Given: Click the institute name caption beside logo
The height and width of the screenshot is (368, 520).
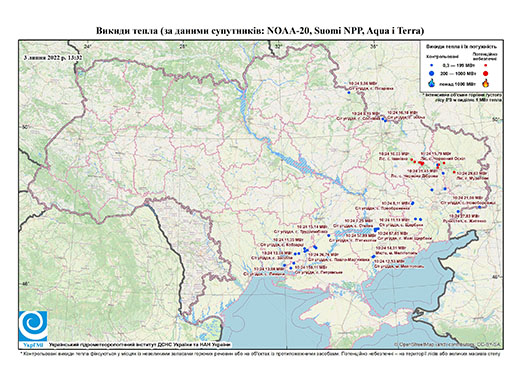Looking at the screenshot, I should click(139, 344).
